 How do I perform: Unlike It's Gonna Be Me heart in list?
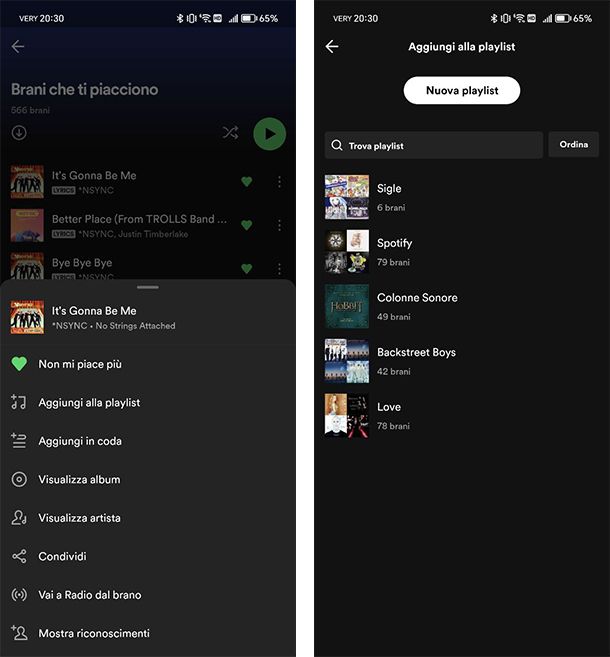point(247,181)
